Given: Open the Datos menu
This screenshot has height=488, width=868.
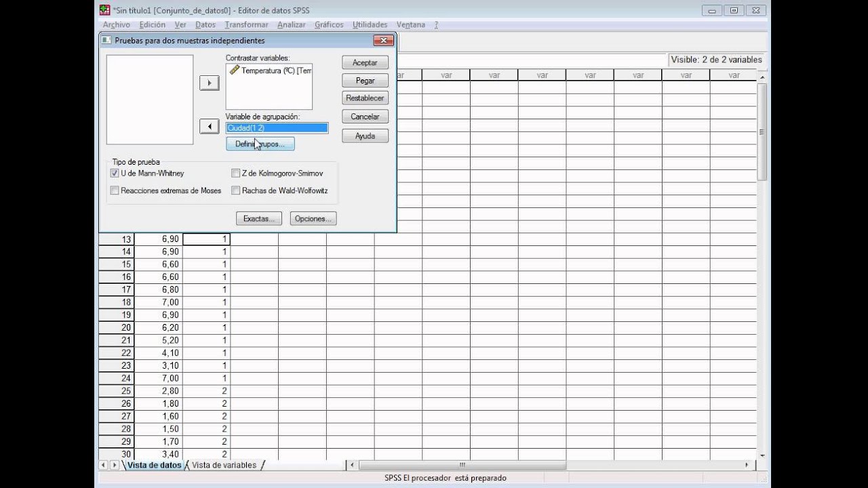Looking at the screenshot, I should [205, 24].
